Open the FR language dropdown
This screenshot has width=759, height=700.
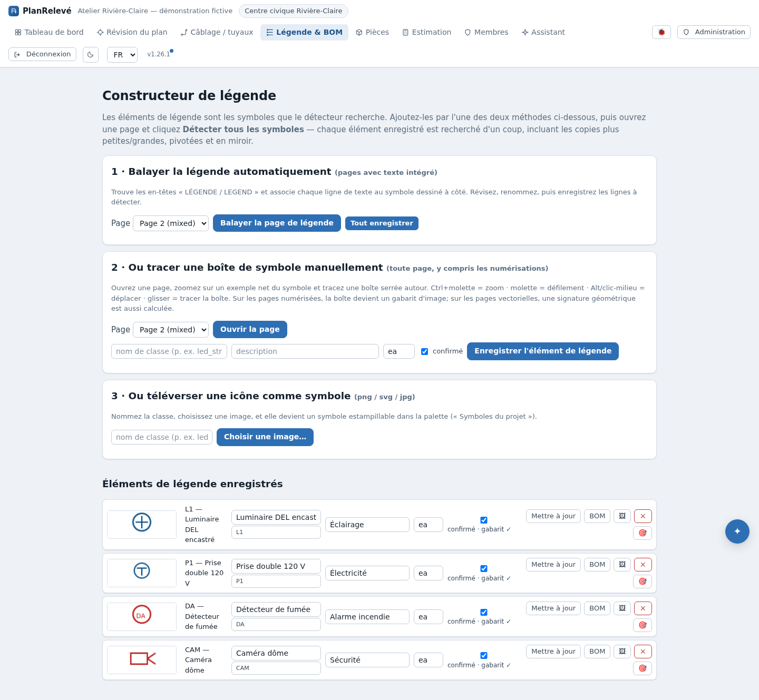click(122, 55)
